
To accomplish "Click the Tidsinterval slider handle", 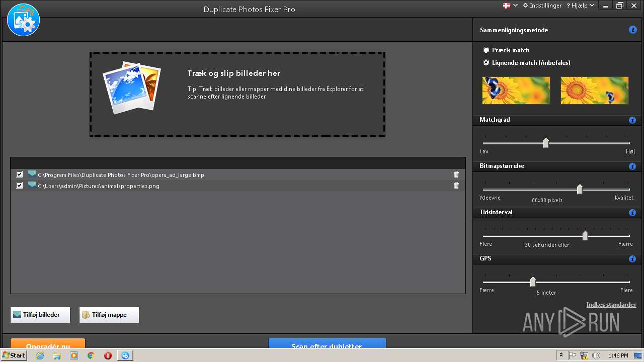I will pos(585,235).
